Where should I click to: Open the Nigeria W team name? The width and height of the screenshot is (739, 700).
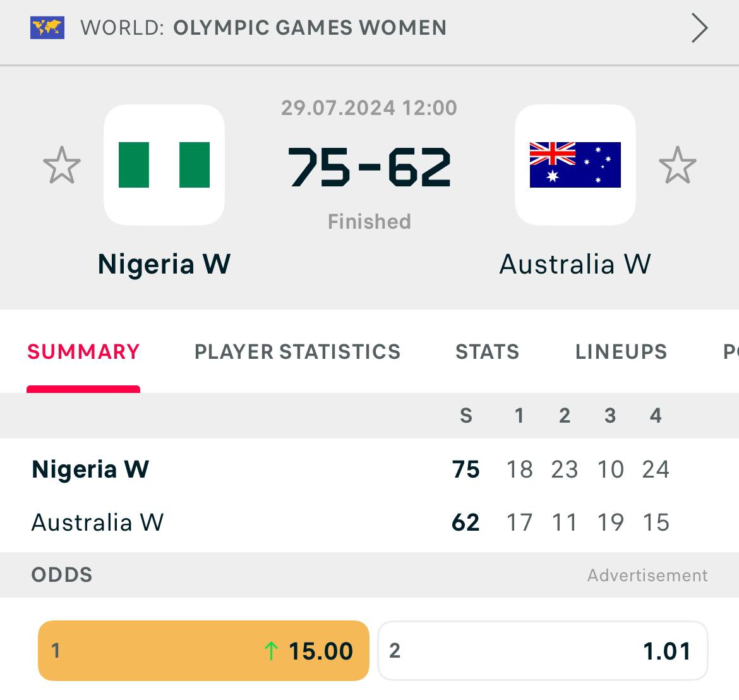[164, 264]
